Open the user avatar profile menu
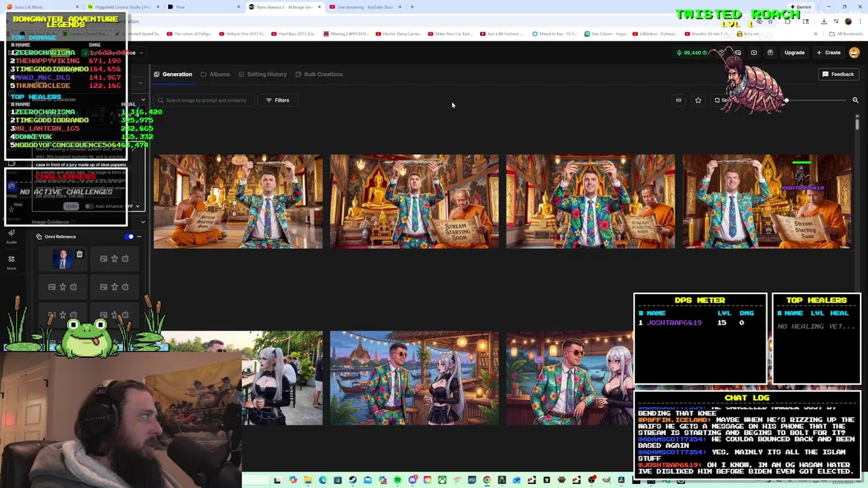Image resolution: width=868 pixels, height=488 pixels. coord(854,52)
